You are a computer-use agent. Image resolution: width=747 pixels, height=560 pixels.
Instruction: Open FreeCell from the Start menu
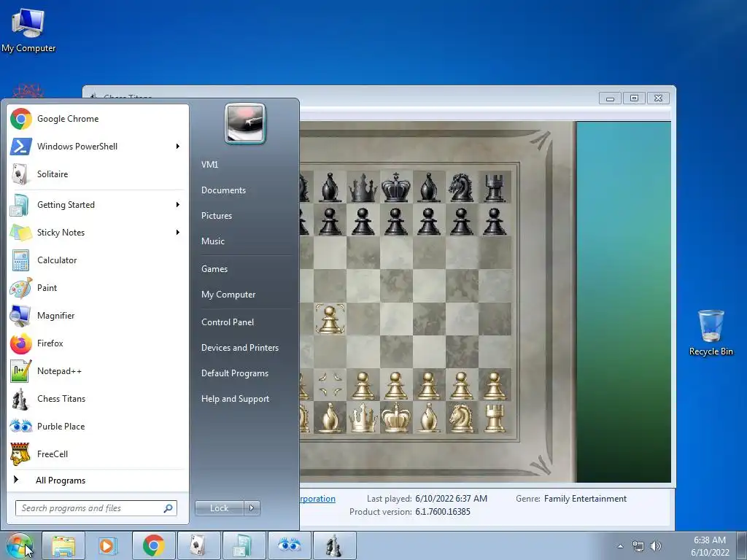click(97, 454)
